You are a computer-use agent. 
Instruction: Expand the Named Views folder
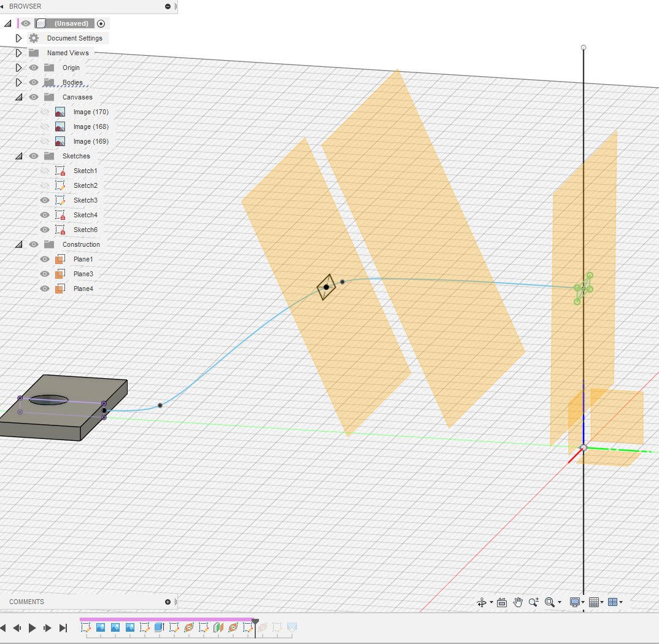coord(18,53)
